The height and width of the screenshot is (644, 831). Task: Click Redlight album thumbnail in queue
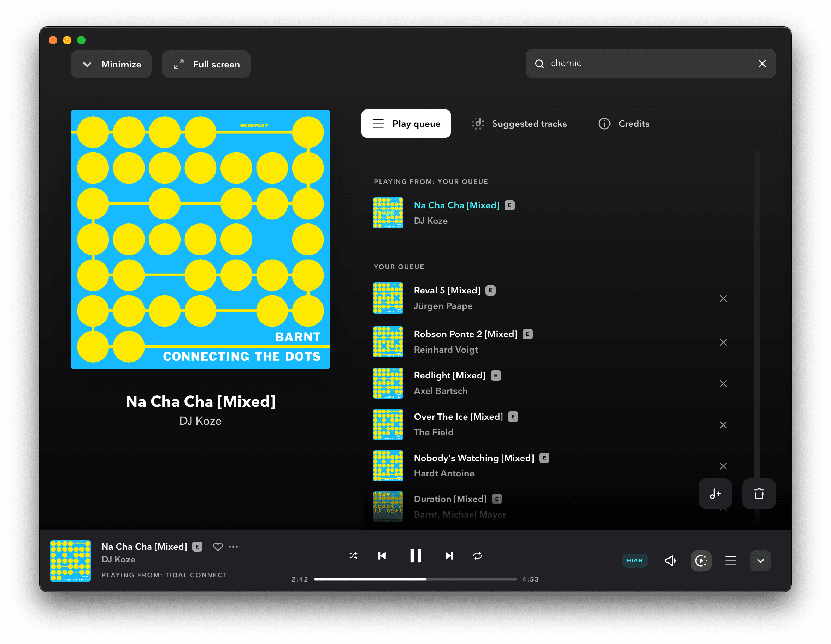click(x=388, y=383)
